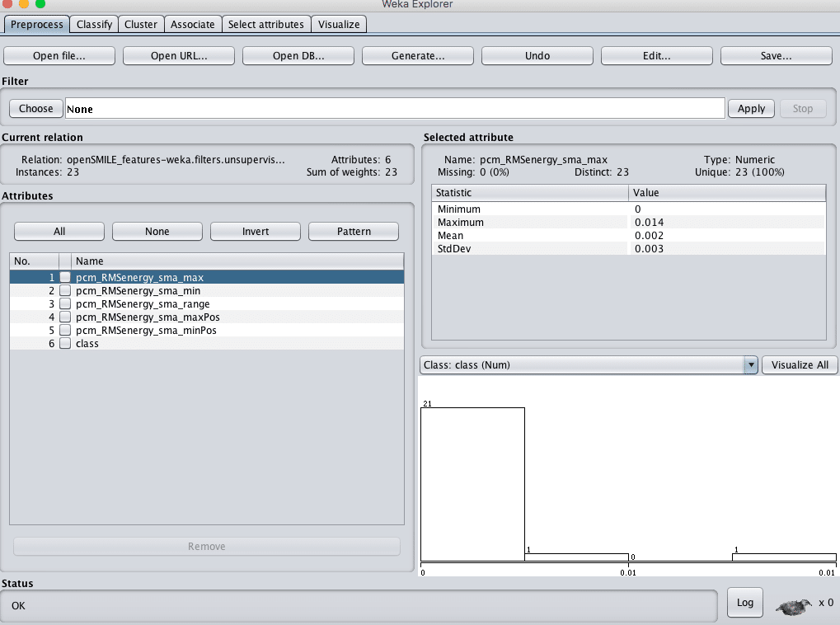Image resolution: width=840 pixels, height=625 pixels.
Task: Toggle checkbox for class attribute
Action: [65, 344]
